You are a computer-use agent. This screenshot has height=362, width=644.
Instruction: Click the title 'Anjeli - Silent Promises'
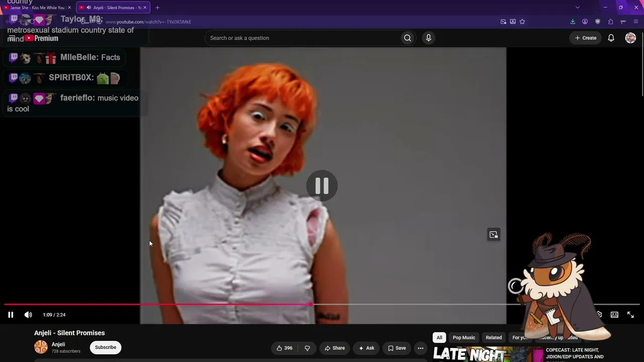coord(69,333)
